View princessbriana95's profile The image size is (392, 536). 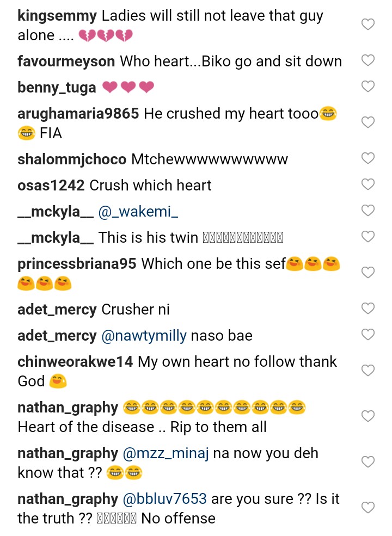pos(77,264)
